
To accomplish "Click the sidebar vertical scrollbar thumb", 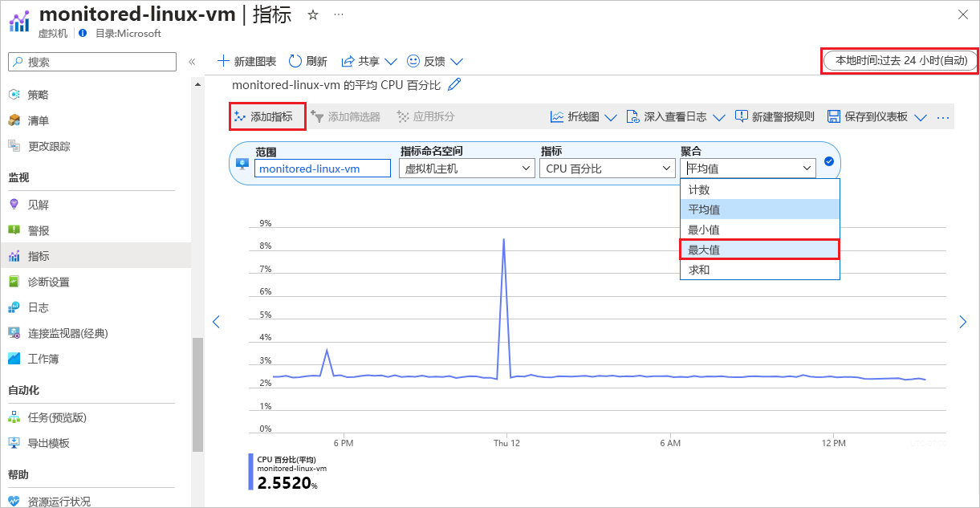I will (x=197, y=394).
